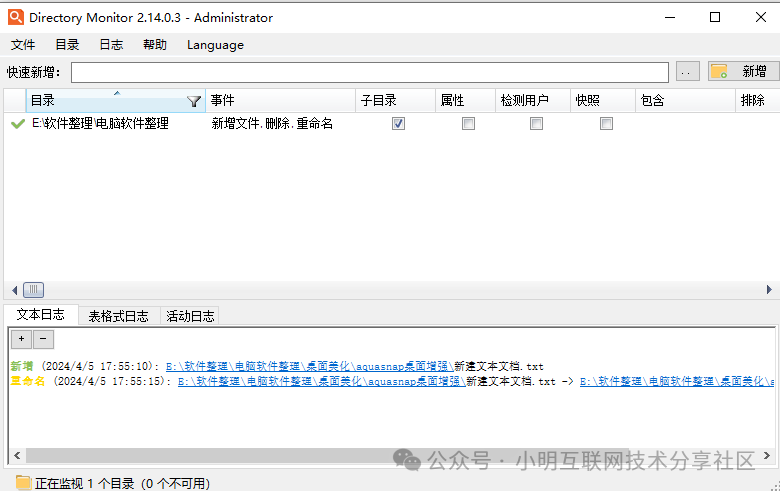Click the folder icon in status bar
The image size is (780, 491).
point(22,483)
